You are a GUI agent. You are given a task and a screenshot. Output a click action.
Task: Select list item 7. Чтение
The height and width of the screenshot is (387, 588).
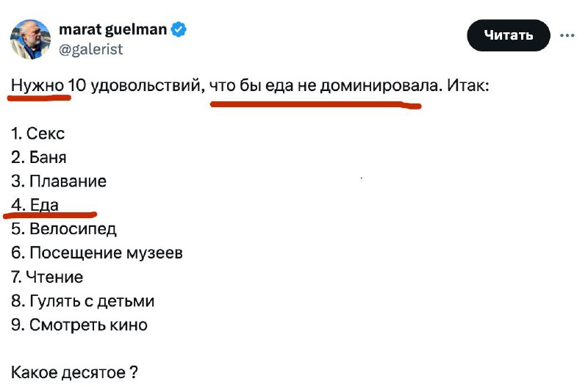point(47,278)
